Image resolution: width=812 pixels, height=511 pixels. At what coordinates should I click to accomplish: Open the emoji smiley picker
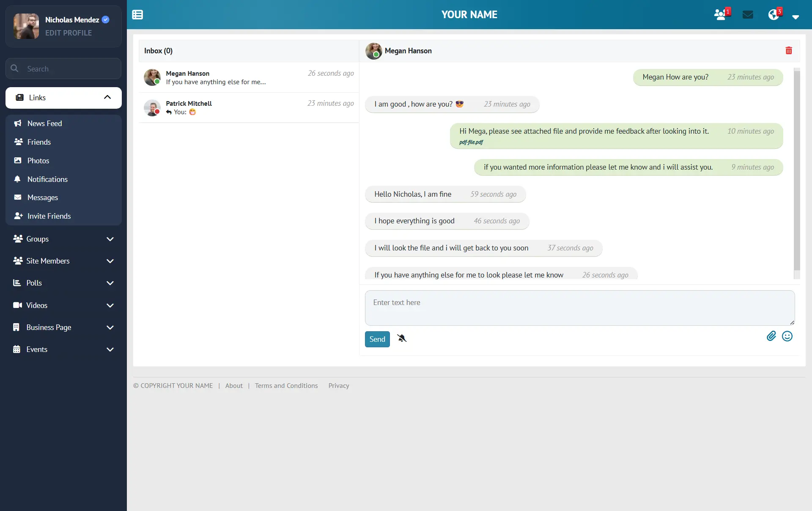(787, 336)
